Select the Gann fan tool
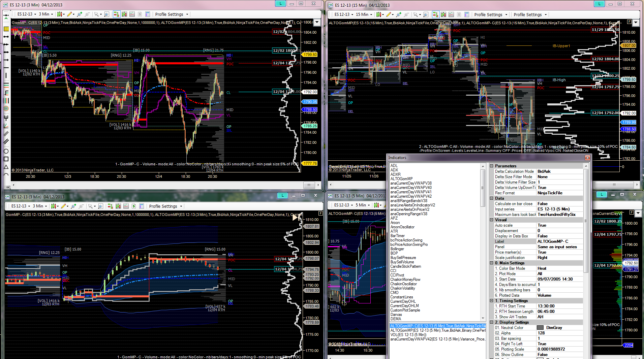Viewport: 644px width, 359px height. [x=6, y=126]
